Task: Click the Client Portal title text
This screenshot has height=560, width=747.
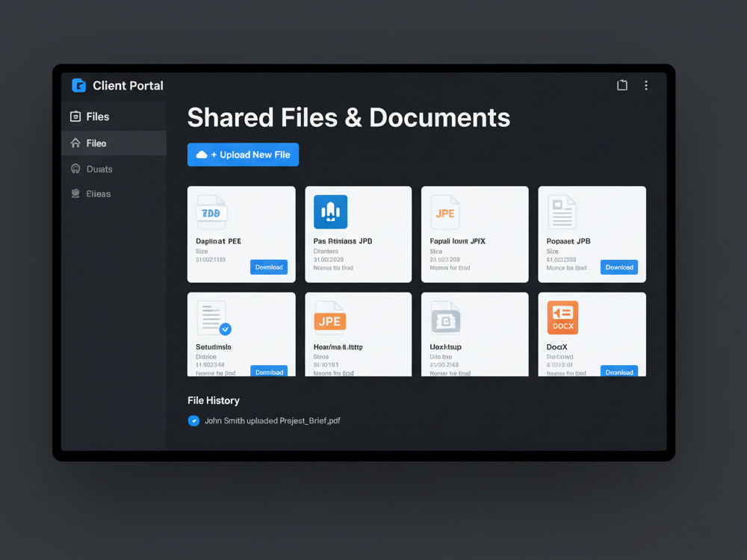Action: coord(128,85)
